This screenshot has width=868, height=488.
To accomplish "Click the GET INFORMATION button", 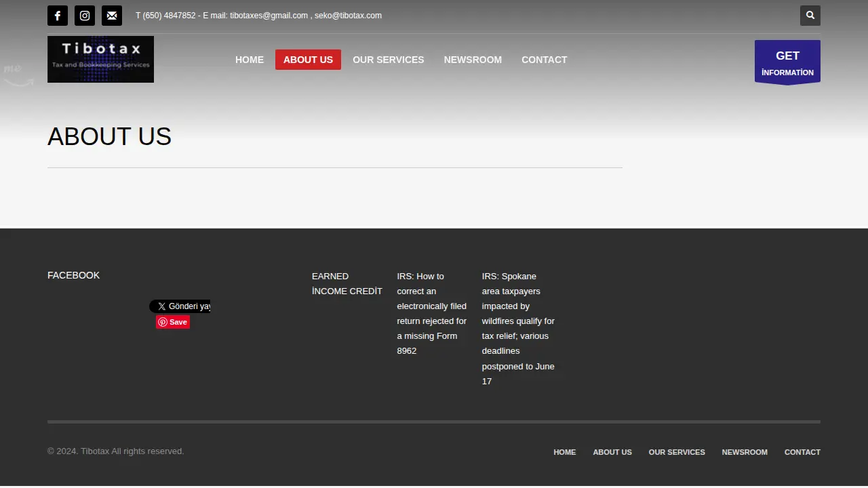I will (787, 62).
